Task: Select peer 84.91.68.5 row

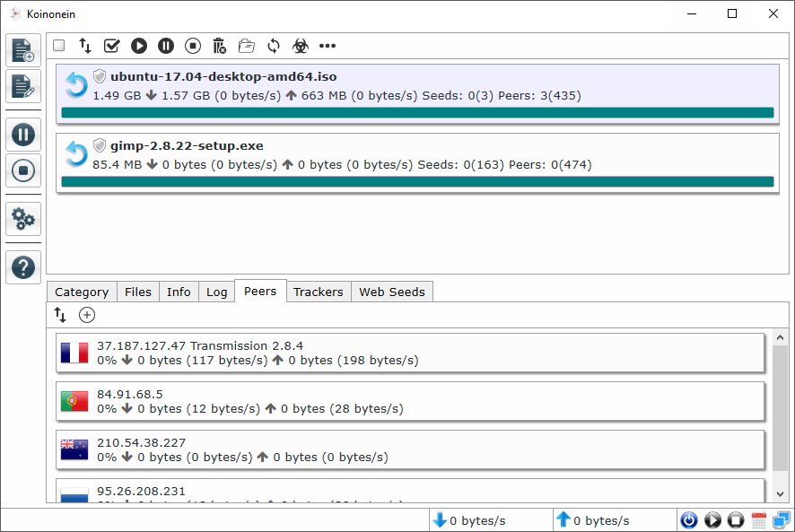Action: click(x=410, y=401)
